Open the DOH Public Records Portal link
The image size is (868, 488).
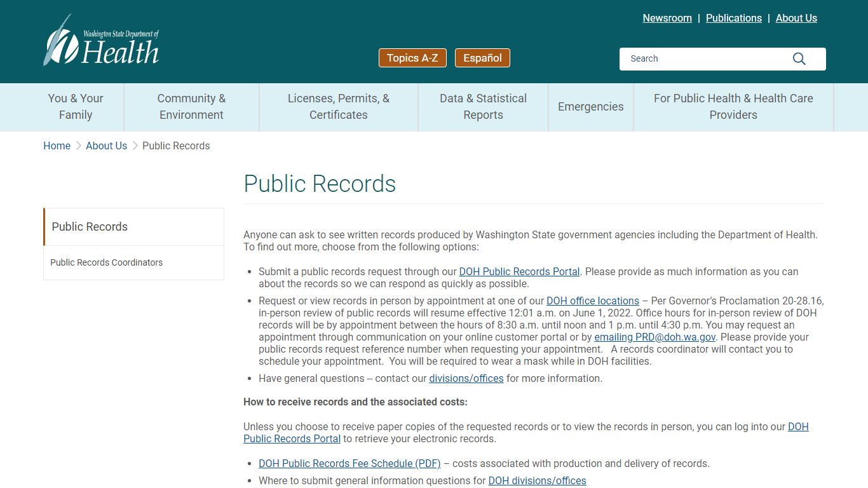519,271
